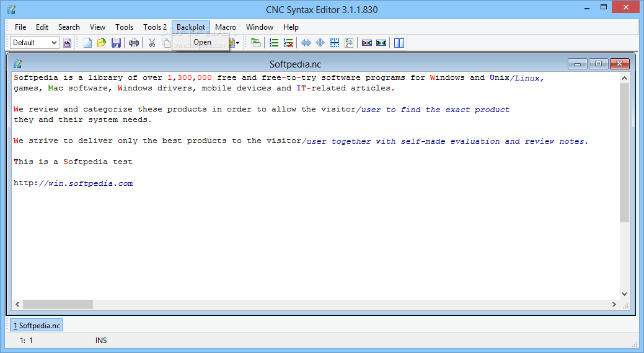This screenshot has height=353, width=644.
Task: Click the green stacked windows toolbar icon
Action: (x=256, y=43)
